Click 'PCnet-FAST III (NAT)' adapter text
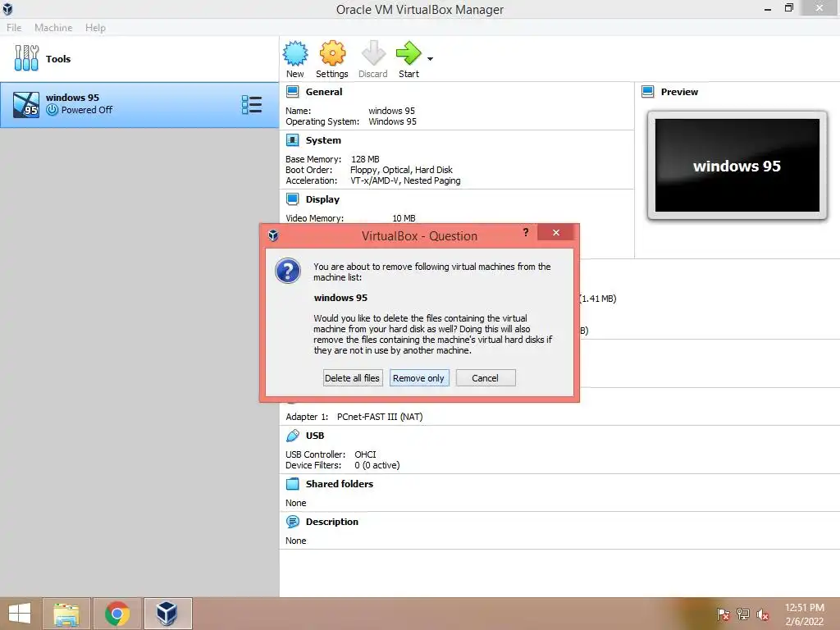840x630 pixels. click(x=380, y=417)
